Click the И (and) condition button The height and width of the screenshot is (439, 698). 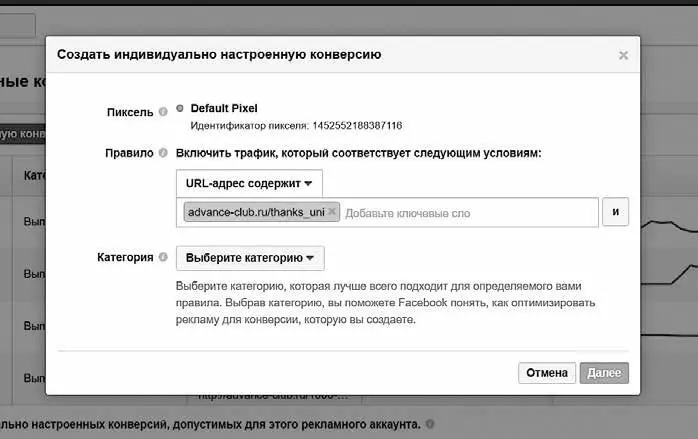[615, 212]
